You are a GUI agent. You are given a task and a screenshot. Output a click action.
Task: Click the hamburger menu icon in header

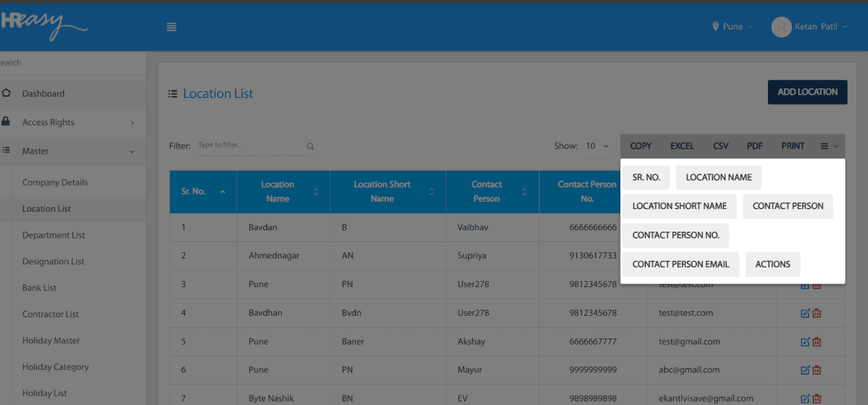pyautogui.click(x=171, y=27)
